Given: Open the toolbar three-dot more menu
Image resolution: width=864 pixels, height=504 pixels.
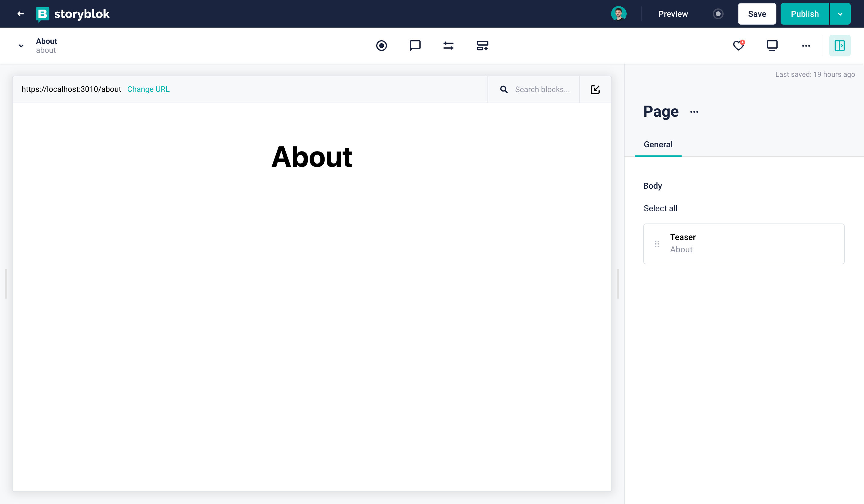Looking at the screenshot, I should [806, 46].
